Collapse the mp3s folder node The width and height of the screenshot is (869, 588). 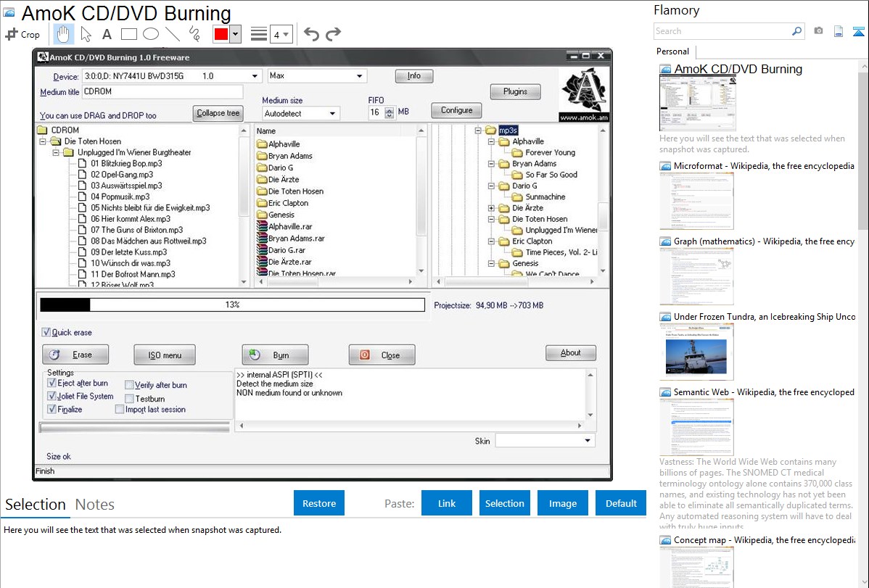click(x=478, y=131)
